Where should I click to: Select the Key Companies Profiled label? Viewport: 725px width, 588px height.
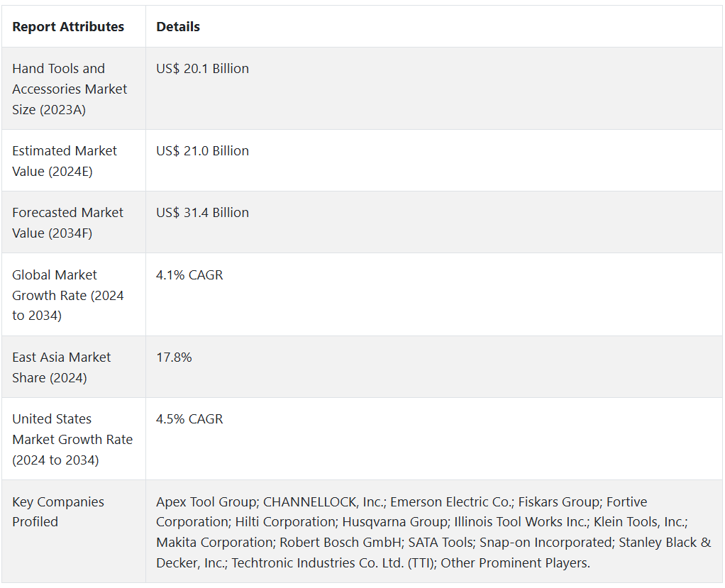pos(58,511)
